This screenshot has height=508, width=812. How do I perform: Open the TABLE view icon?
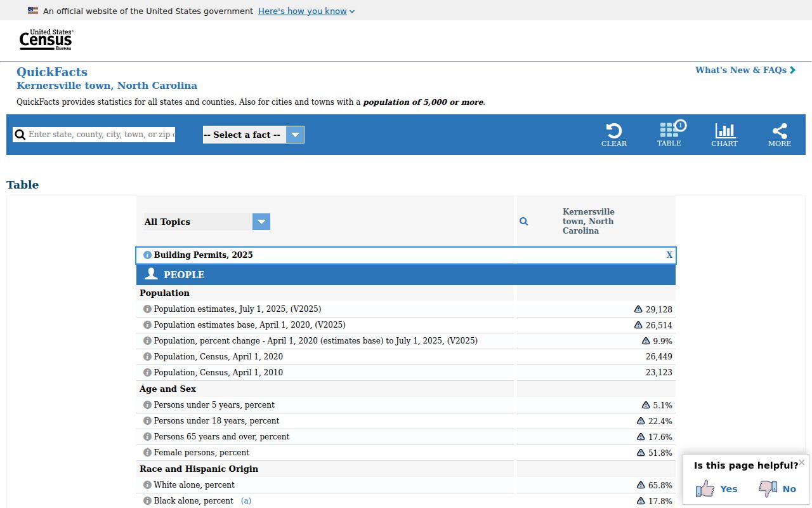(669, 134)
